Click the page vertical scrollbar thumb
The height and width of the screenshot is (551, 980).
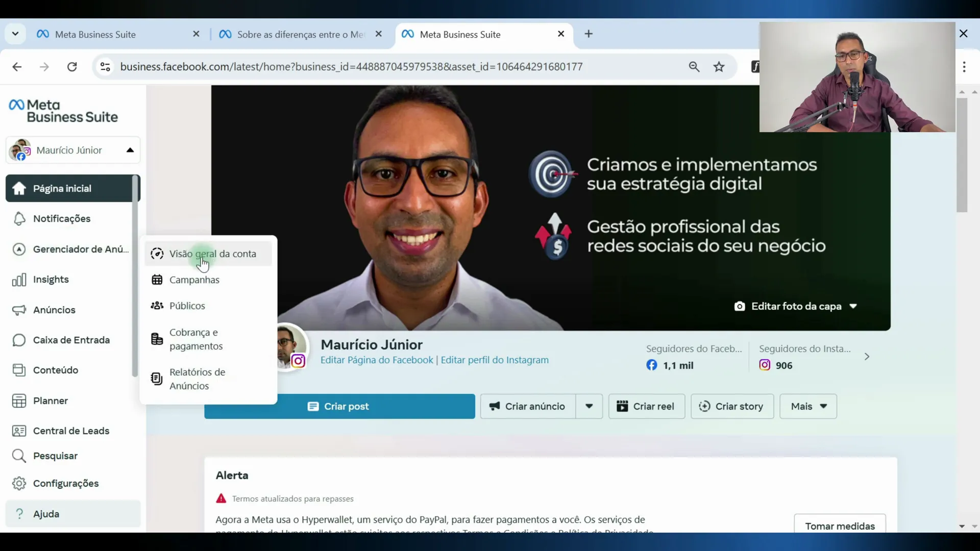tap(962, 155)
